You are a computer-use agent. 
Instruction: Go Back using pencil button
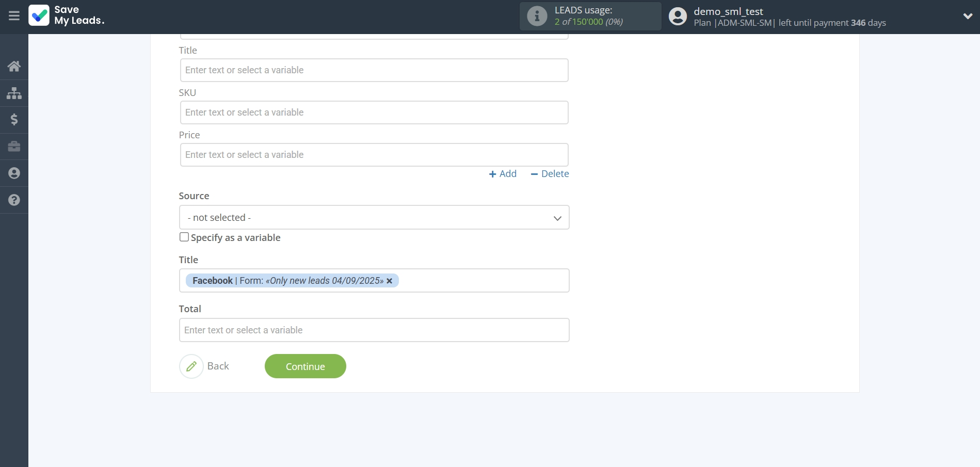191,366
